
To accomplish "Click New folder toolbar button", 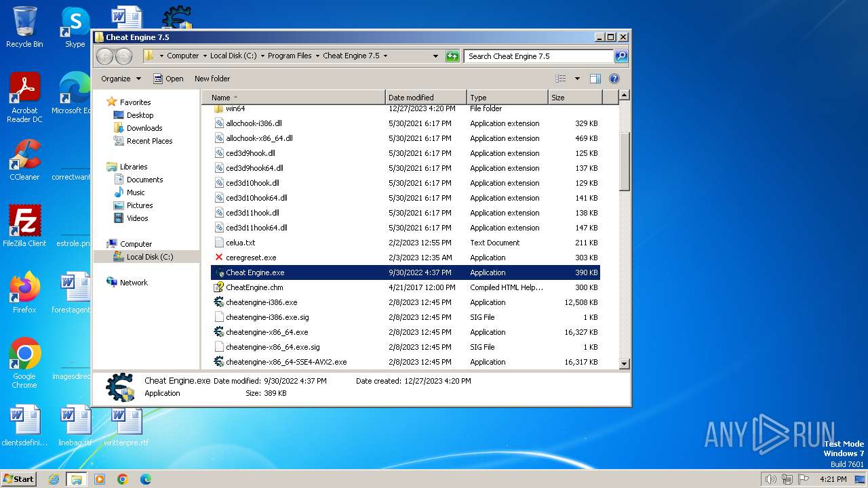I will [x=212, y=79].
